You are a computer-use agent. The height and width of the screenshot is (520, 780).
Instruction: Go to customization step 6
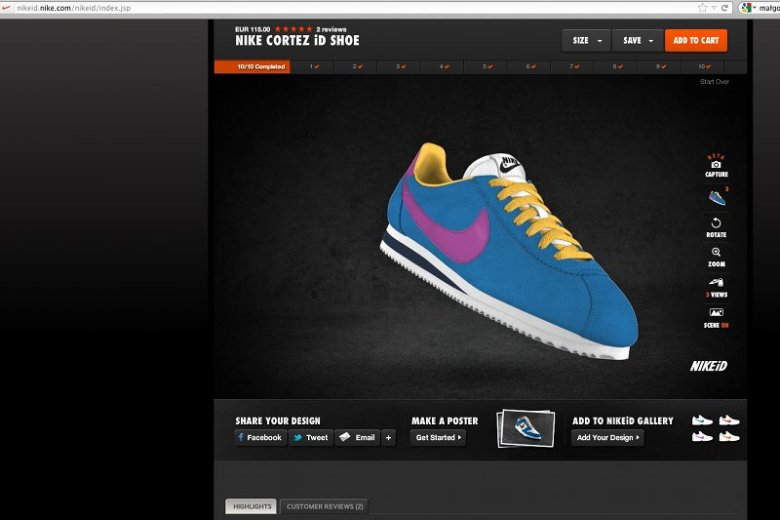click(531, 67)
